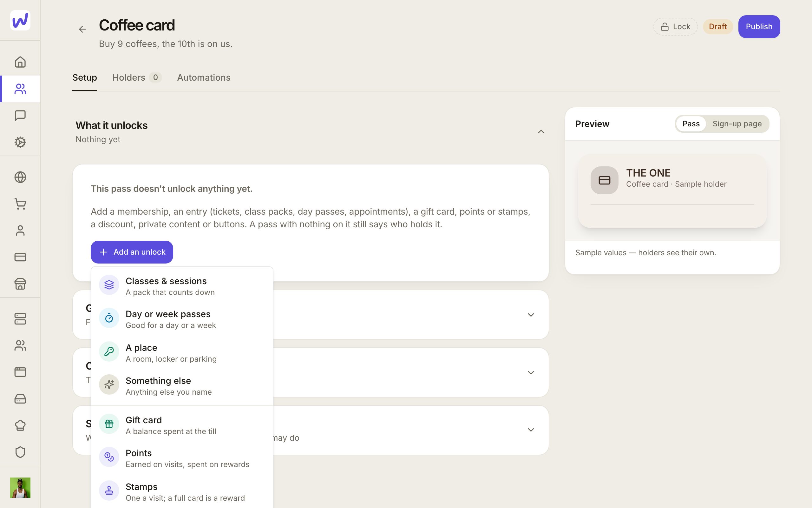Choose Points unlock option
812x508 pixels.
pyautogui.click(x=182, y=458)
